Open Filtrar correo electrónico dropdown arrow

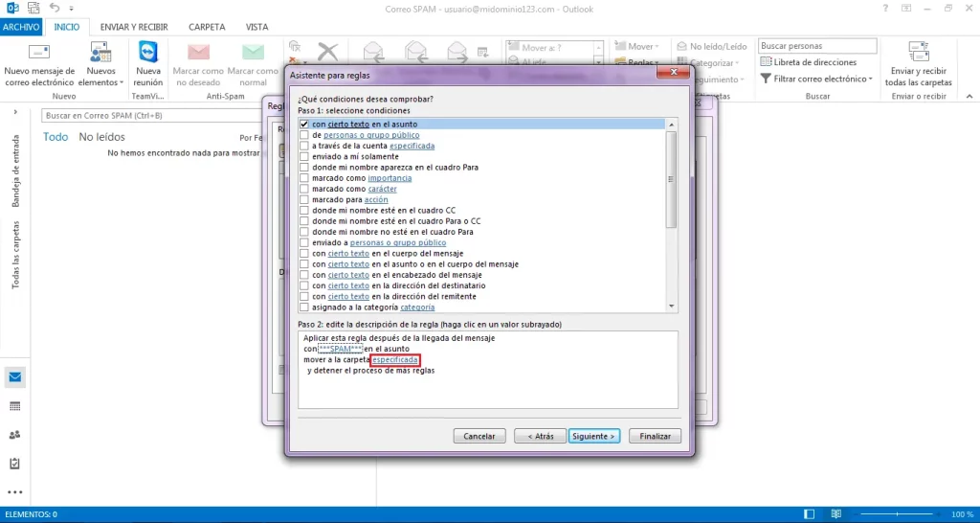[x=871, y=79]
